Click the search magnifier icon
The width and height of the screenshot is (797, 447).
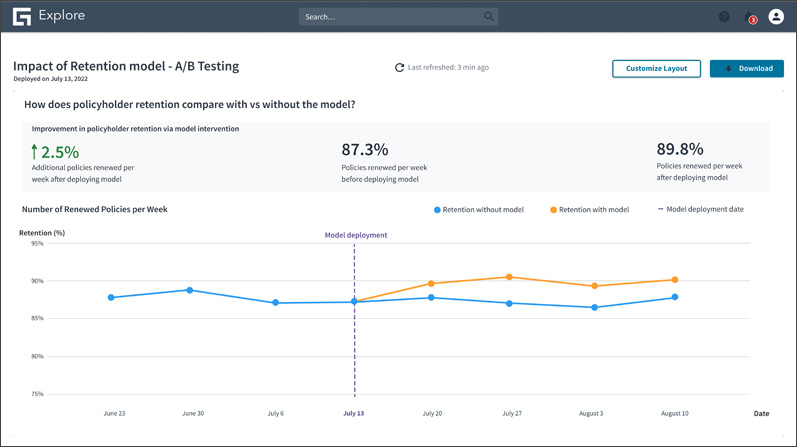pos(488,16)
